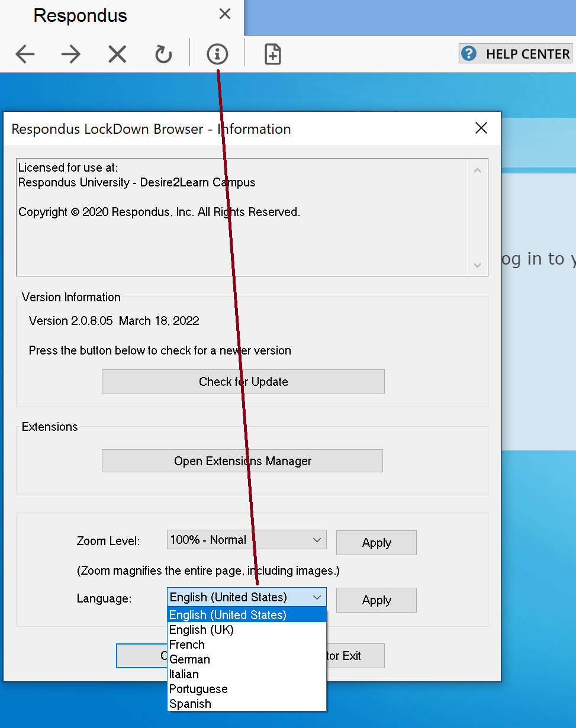
Task: Apply the selected language
Action: click(x=377, y=600)
